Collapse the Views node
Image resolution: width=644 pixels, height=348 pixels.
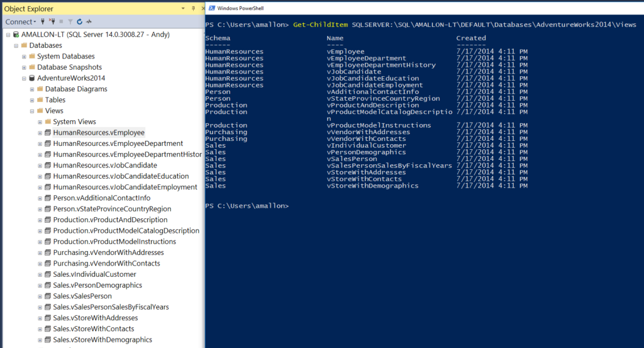click(32, 111)
